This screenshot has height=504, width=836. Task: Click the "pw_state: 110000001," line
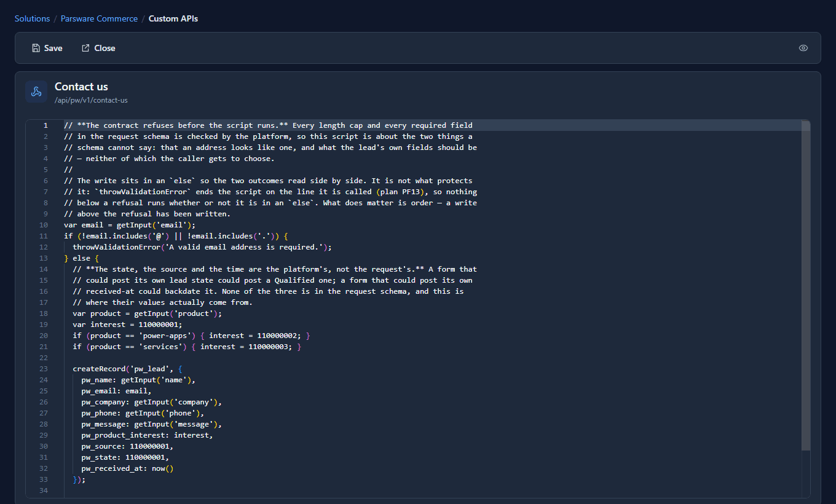(x=125, y=457)
